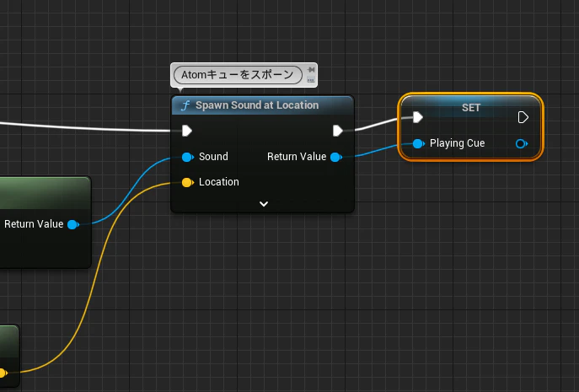The width and height of the screenshot is (579, 392).
Task: Click the Spawn Sound at Location execution input pin
Action: [187, 131]
